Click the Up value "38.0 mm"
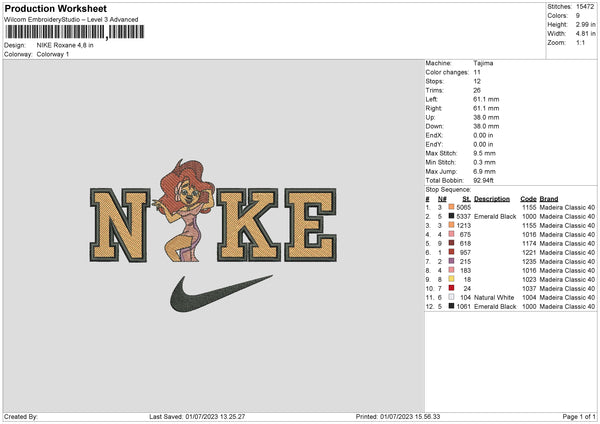Viewport: 600px width, 424px height. pyautogui.click(x=486, y=117)
